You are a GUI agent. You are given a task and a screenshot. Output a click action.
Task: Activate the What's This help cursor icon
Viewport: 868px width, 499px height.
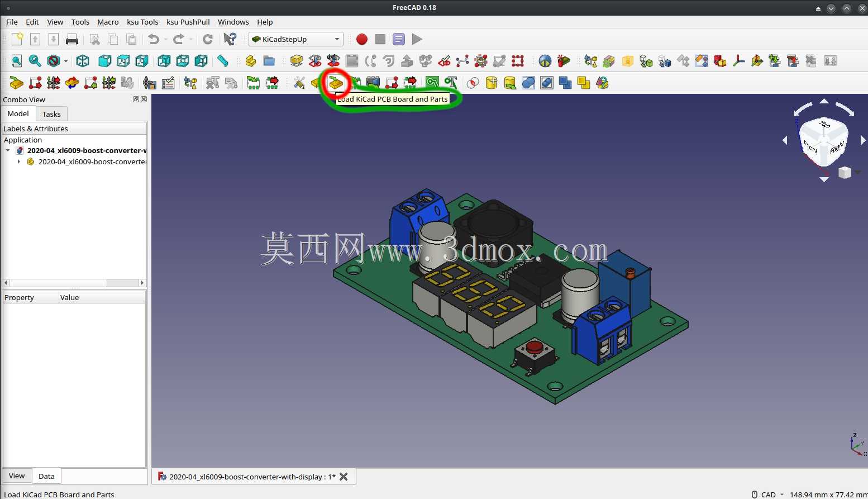tap(230, 39)
